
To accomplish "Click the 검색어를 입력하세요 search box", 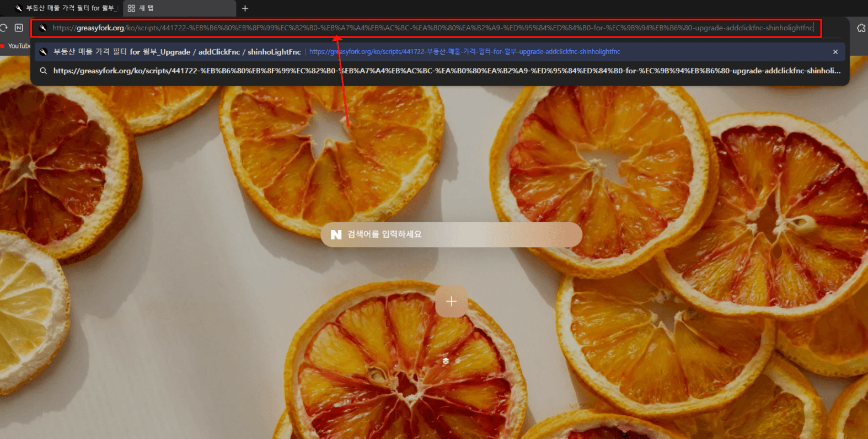I will coord(451,234).
